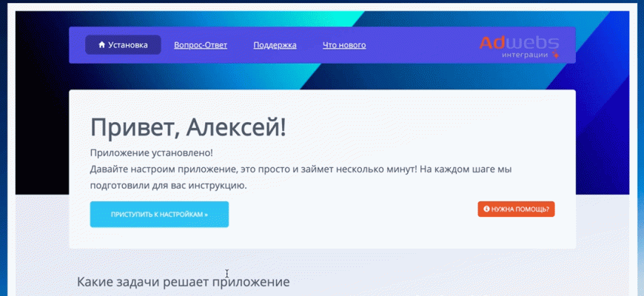Click the интеграции caption under the logo
644x296 pixels.
(524, 55)
